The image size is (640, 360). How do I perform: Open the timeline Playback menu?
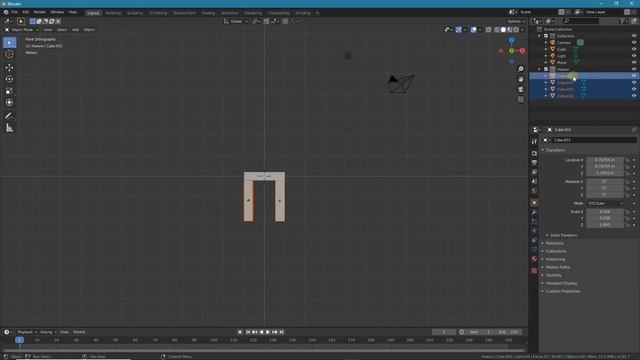point(27,332)
